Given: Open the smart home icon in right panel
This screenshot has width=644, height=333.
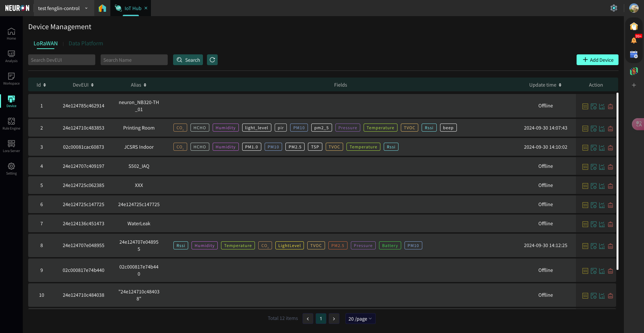Looking at the screenshot, I should pyautogui.click(x=634, y=26).
